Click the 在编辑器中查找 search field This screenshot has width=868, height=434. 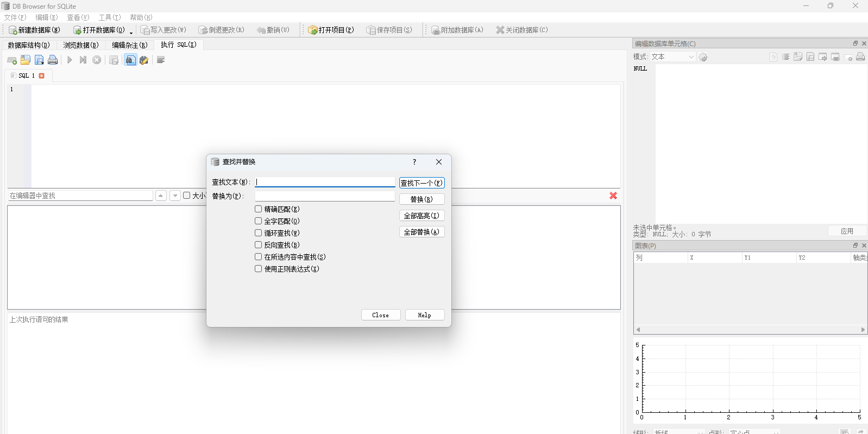pyautogui.click(x=80, y=196)
